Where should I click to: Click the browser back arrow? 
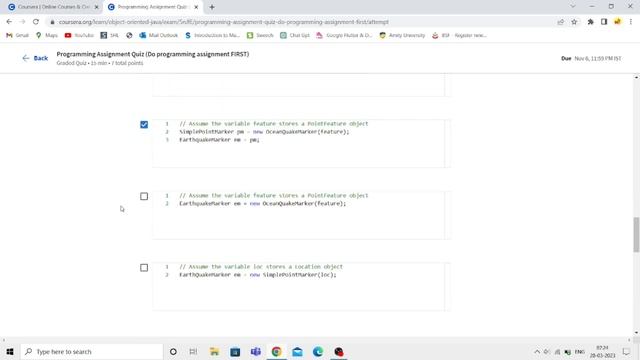coord(9,22)
